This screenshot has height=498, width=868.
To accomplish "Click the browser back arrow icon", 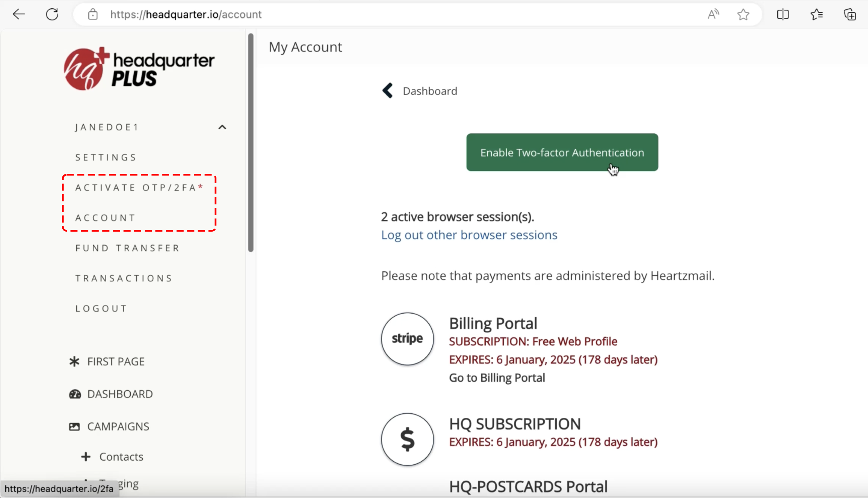I will [x=19, y=14].
